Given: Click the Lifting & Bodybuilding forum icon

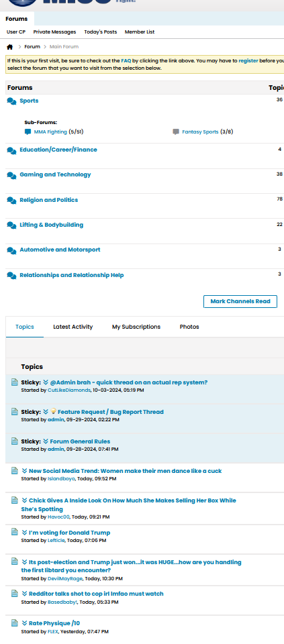Looking at the screenshot, I should tap(11, 225).
